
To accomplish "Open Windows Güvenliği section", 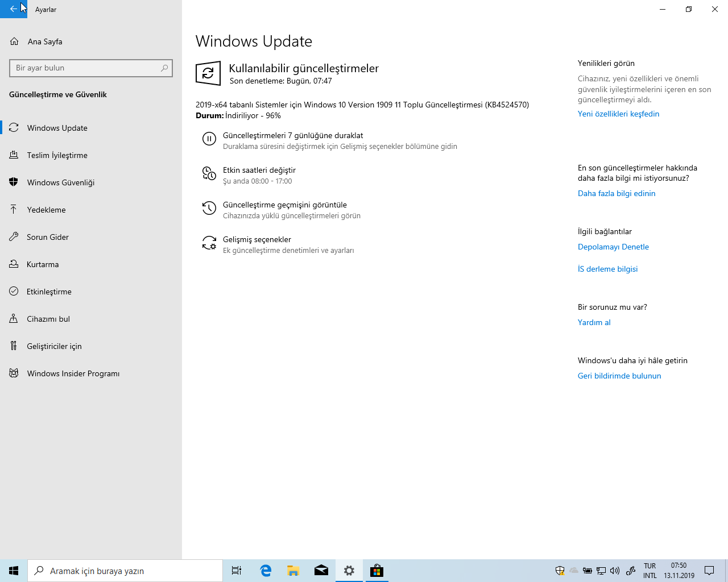I will point(91,182).
